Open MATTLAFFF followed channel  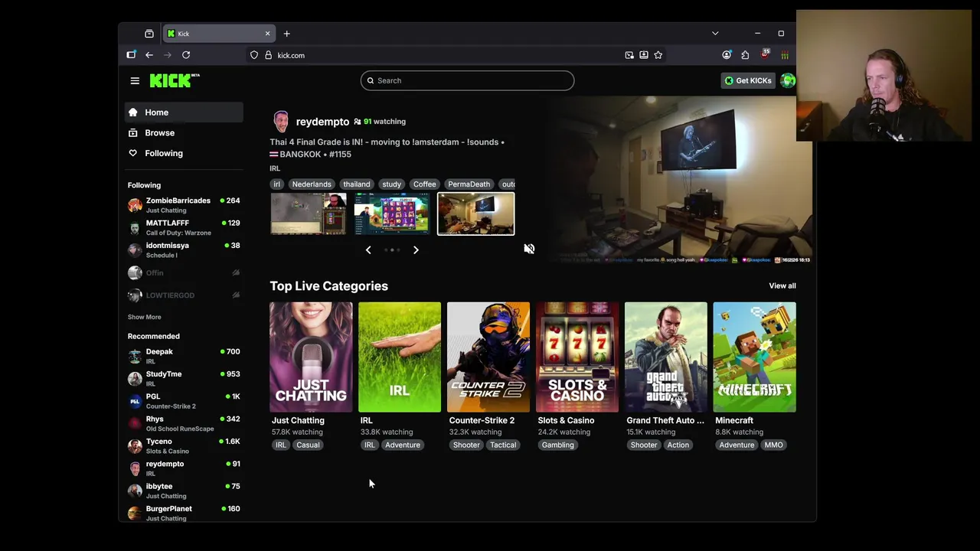[184, 227]
